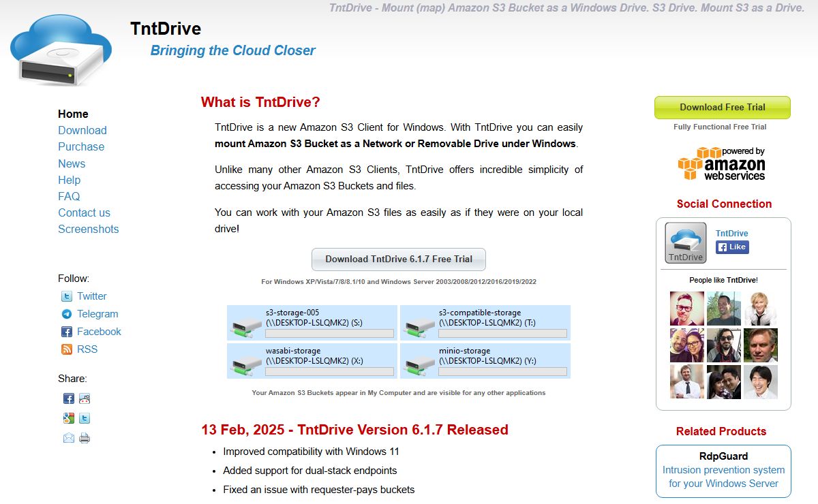Viewport: 818px width, 504px height.
Task: Click the minio-storage drive icon
Action: click(419, 364)
